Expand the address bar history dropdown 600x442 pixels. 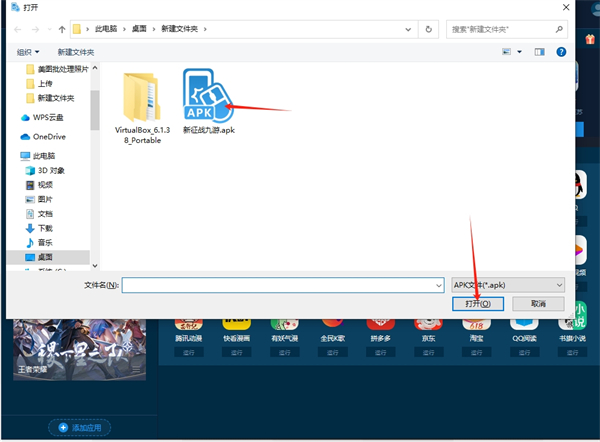point(408,29)
